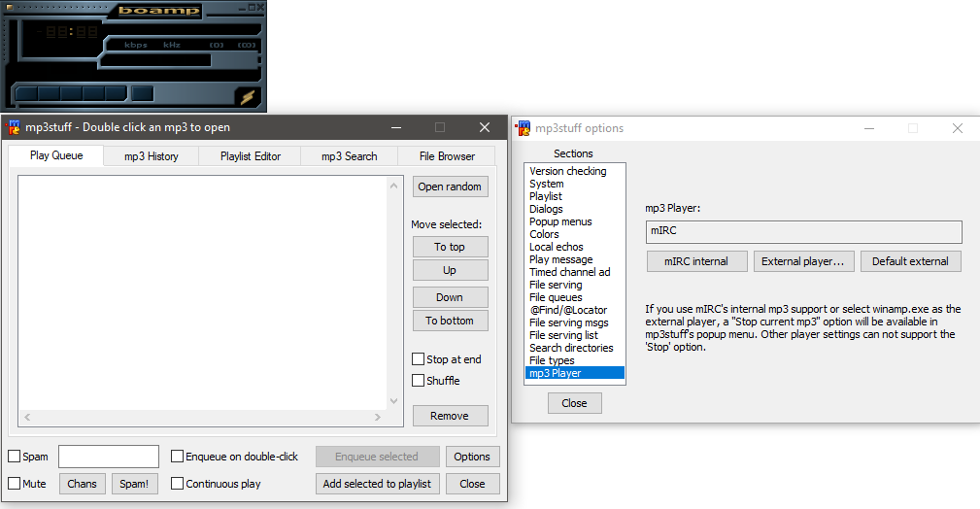Click the stereo (OO) indicator in boamp
The image size is (980, 509).
(247, 45)
